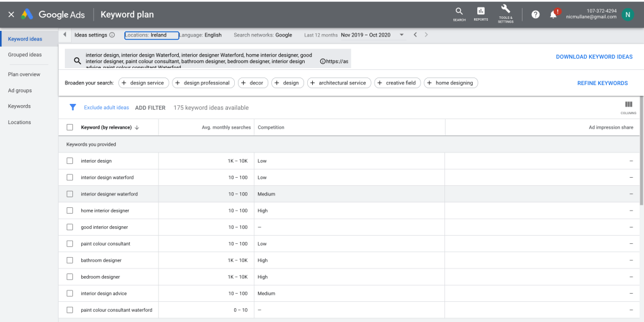Open the Columns icon

click(628, 105)
